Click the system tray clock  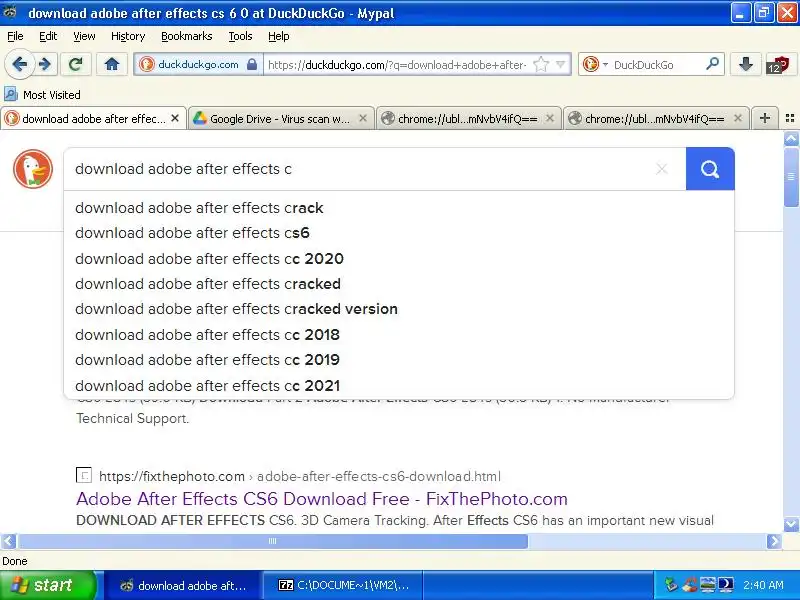pyautogui.click(x=763, y=585)
